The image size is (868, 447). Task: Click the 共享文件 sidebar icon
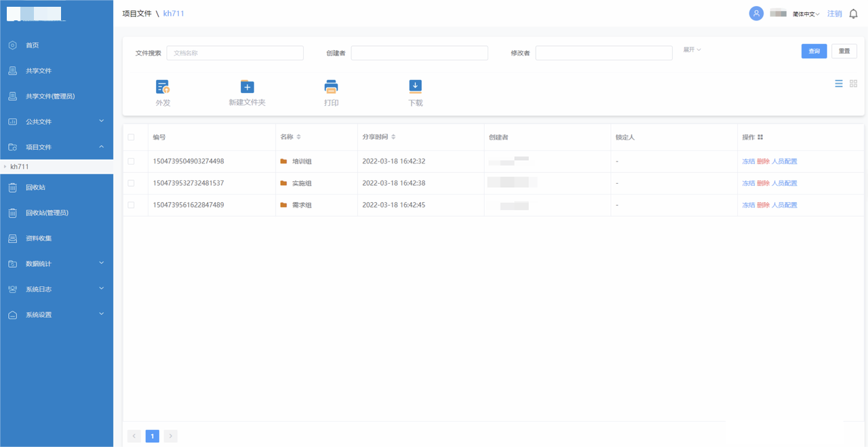point(12,71)
